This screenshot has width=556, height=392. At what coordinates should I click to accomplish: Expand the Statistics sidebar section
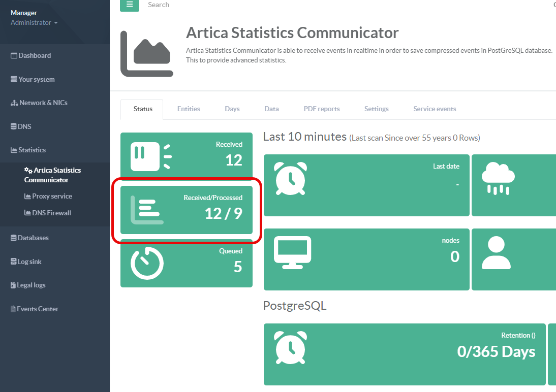(32, 150)
